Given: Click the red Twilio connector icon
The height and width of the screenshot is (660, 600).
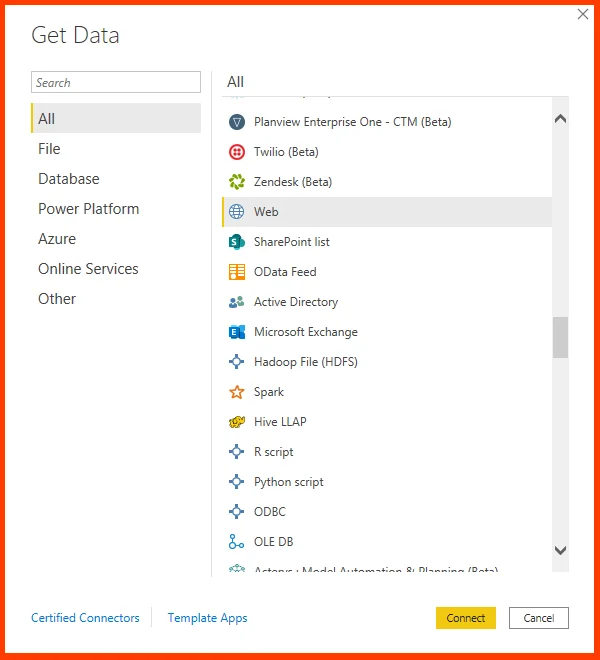Looking at the screenshot, I should pos(237,152).
